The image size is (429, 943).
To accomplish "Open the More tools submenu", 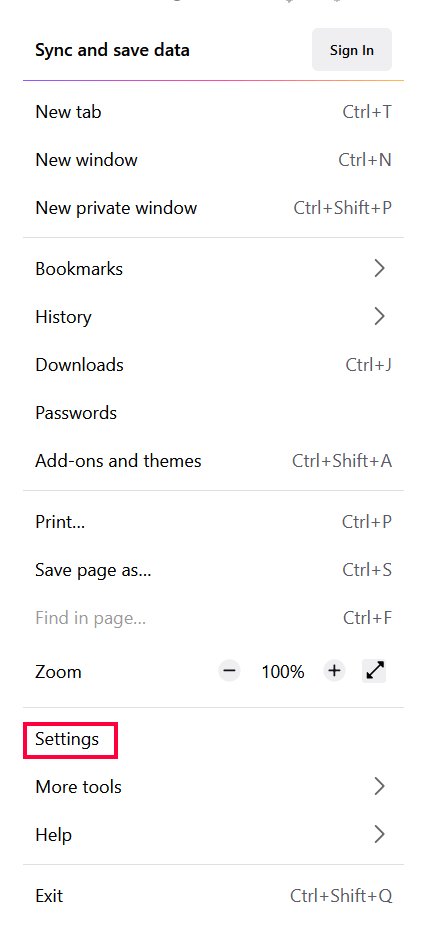I will click(214, 787).
